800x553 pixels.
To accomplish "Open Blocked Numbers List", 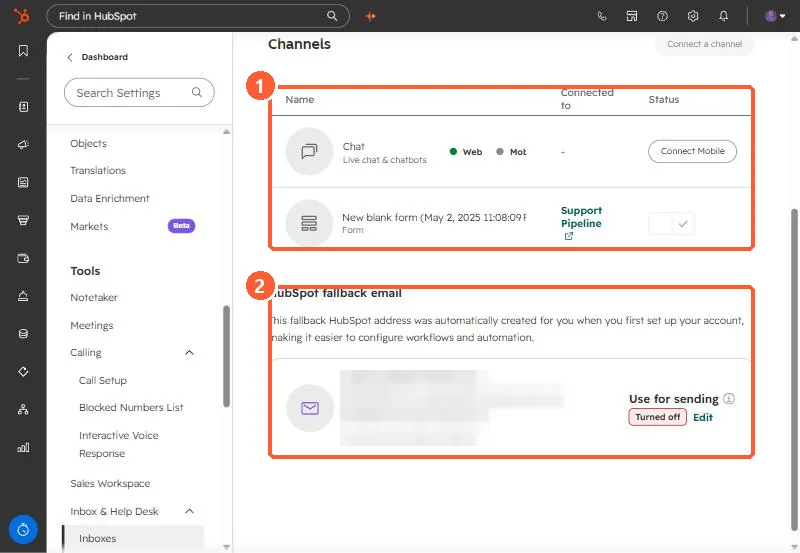I will click(x=131, y=408).
